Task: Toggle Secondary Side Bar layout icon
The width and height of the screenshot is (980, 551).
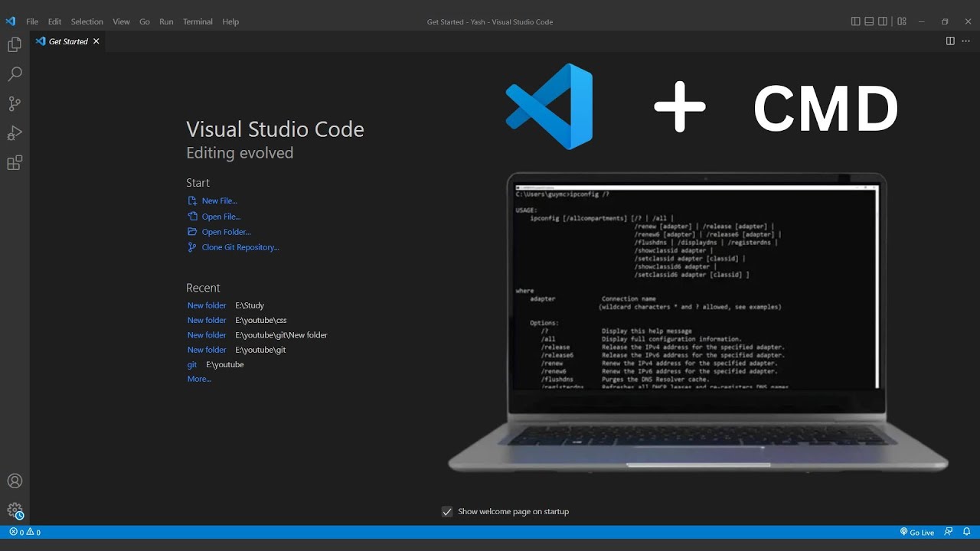Action: [883, 21]
